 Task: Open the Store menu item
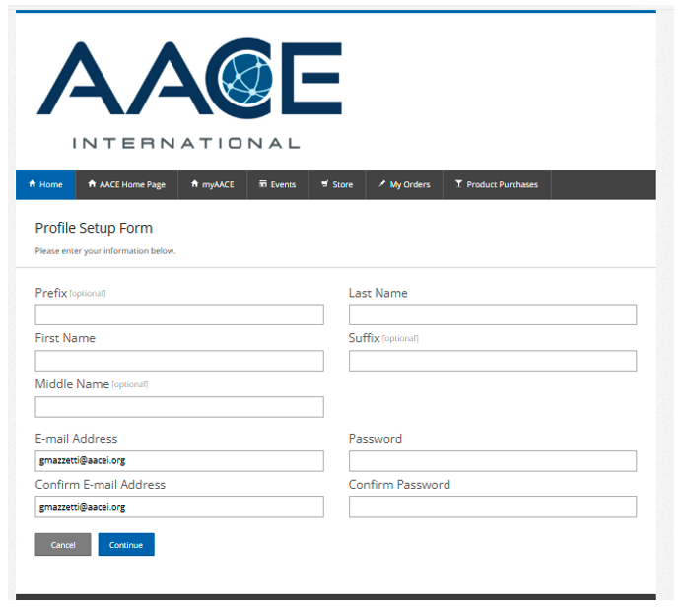pos(337,184)
